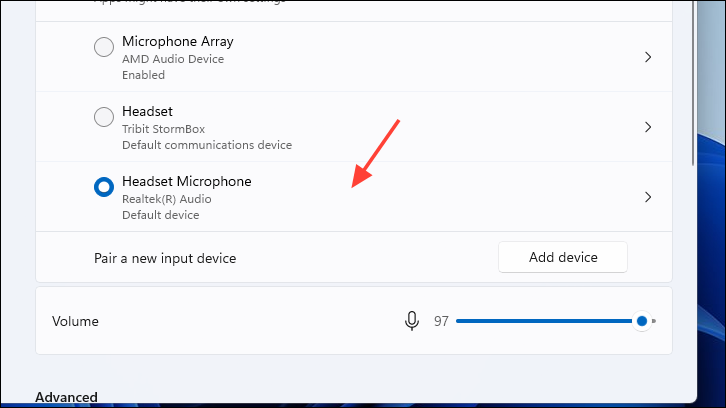Click the Advanced section heading
726x408 pixels.
coord(66,398)
